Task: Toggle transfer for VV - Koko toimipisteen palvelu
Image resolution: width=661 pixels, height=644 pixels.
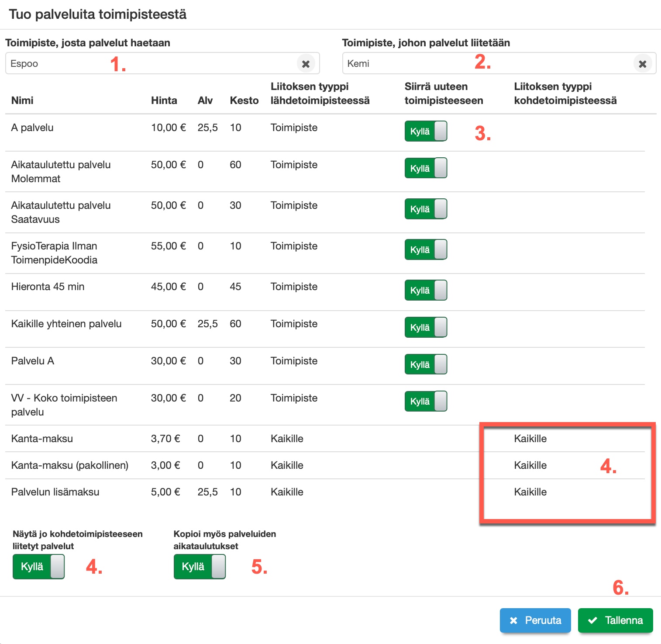Action: point(426,402)
